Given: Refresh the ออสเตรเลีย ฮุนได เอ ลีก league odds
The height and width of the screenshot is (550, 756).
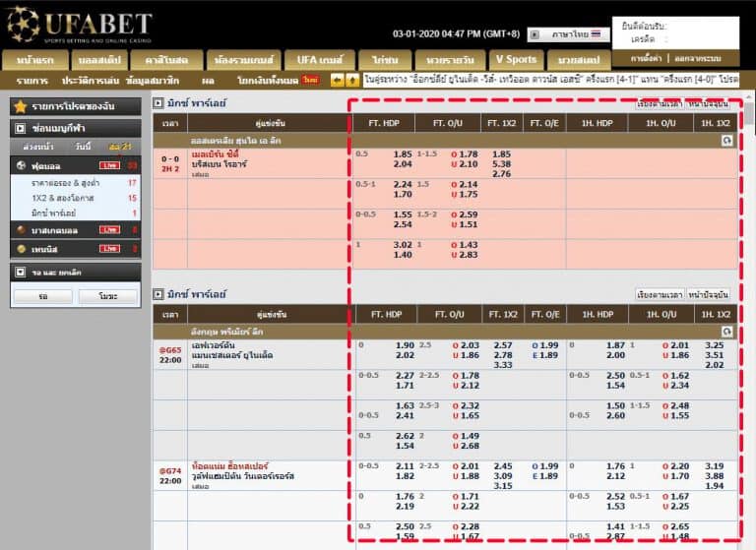Looking at the screenshot, I should [x=727, y=141].
